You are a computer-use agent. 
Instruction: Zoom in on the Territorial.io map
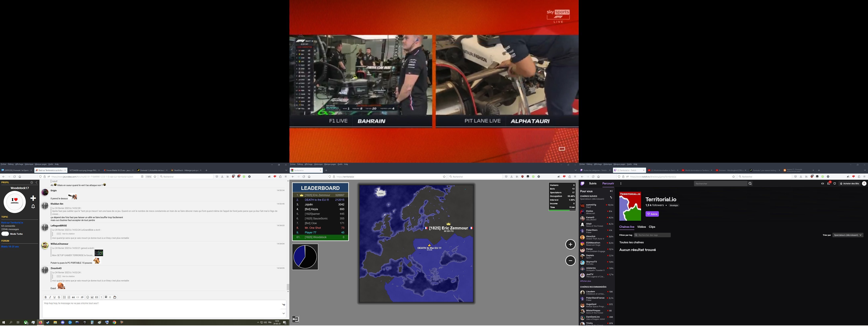[x=570, y=244]
